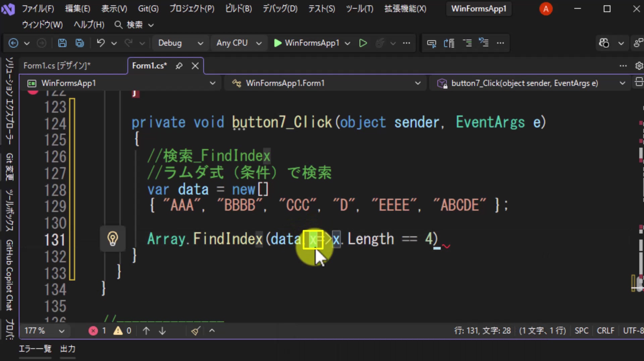
Task: Start without debugging using the outline play icon
Action: (x=363, y=43)
